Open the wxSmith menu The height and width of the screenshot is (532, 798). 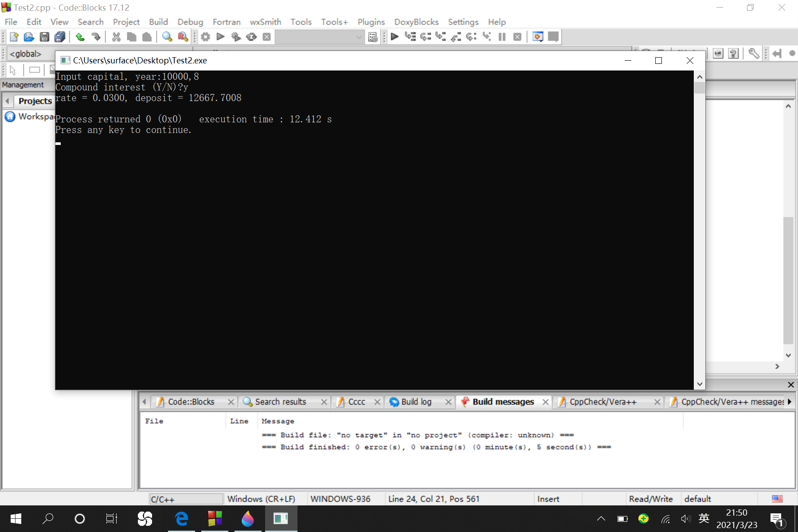tap(266, 22)
